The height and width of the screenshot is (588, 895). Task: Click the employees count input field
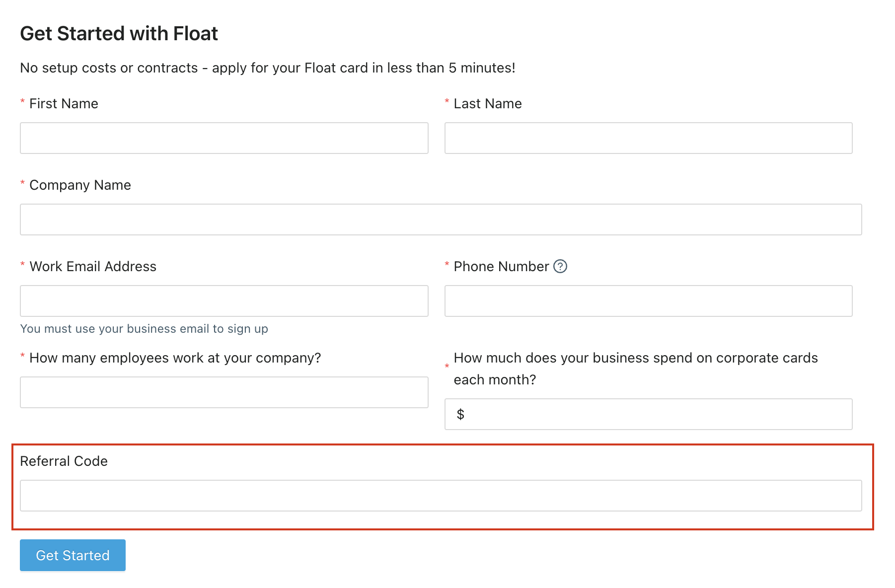[x=224, y=392]
